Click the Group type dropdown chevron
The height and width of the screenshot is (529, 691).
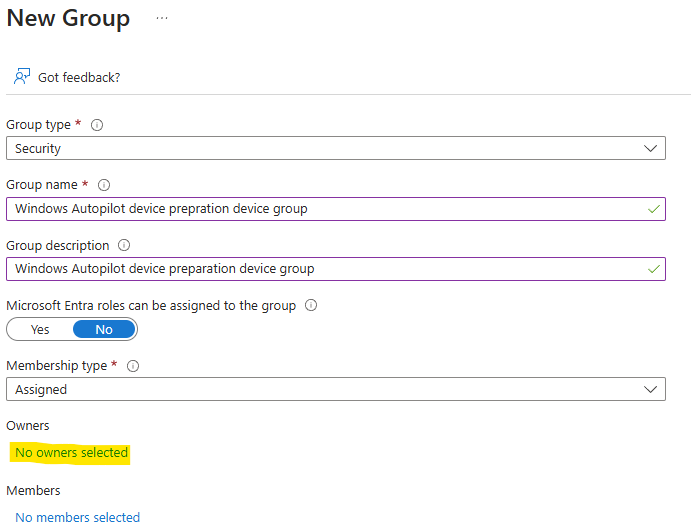tap(650, 149)
